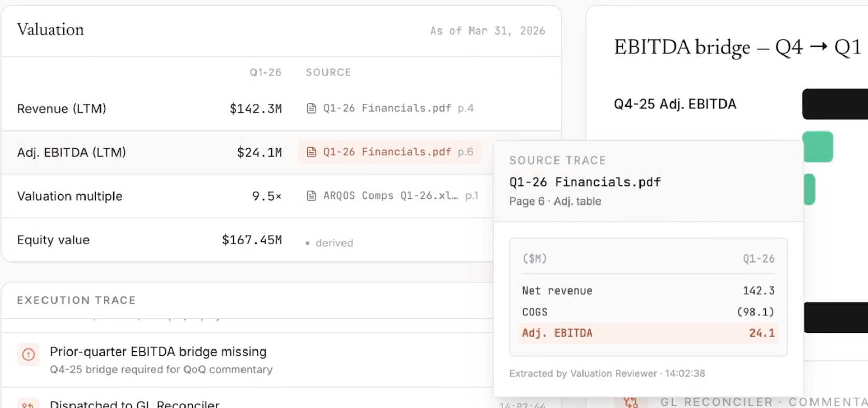868x408 pixels.
Task: Click the derived bullet next to Equity value
Action: [x=308, y=243]
